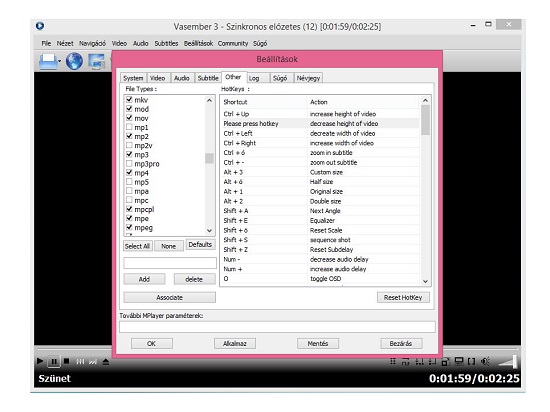Uncheck the mpeg file type checkbox
This screenshot has width=550, height=412.
pos(129,227)
